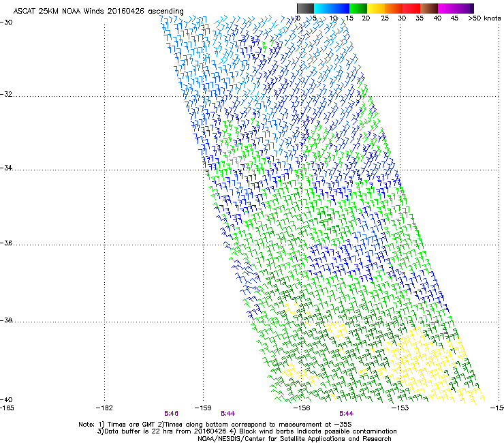Viewport: 504px width, 443px height.
Task: Click the -40 latitude axis label
Action: pyautogui.click(x=6, y=399)
